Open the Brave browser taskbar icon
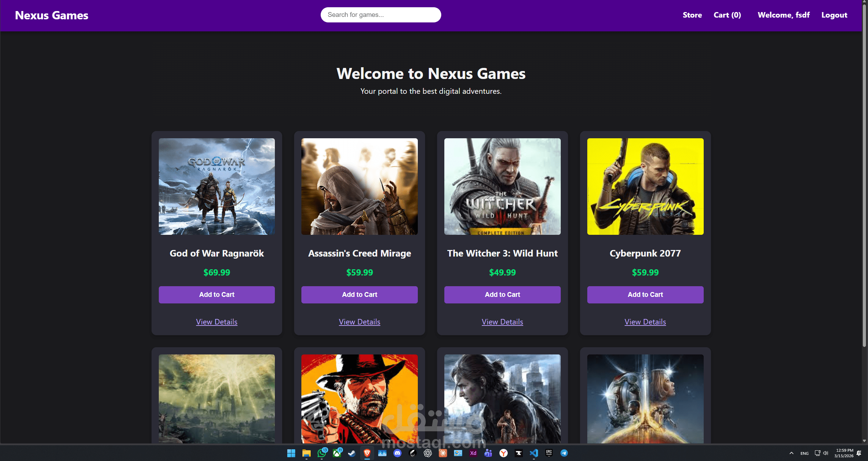 pos(367,453)
